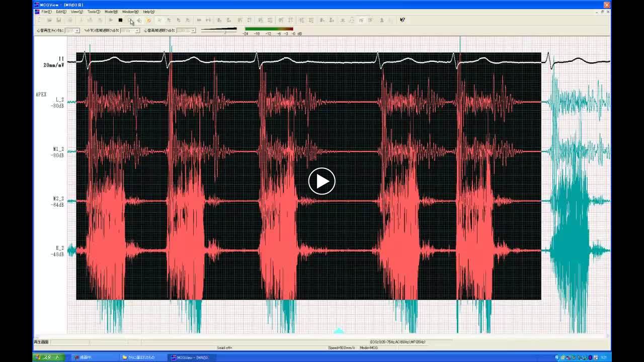The height and width of the screenshot is (362, 644).
Task: Click the Open file toolbar icon
Action: (49, 20)
